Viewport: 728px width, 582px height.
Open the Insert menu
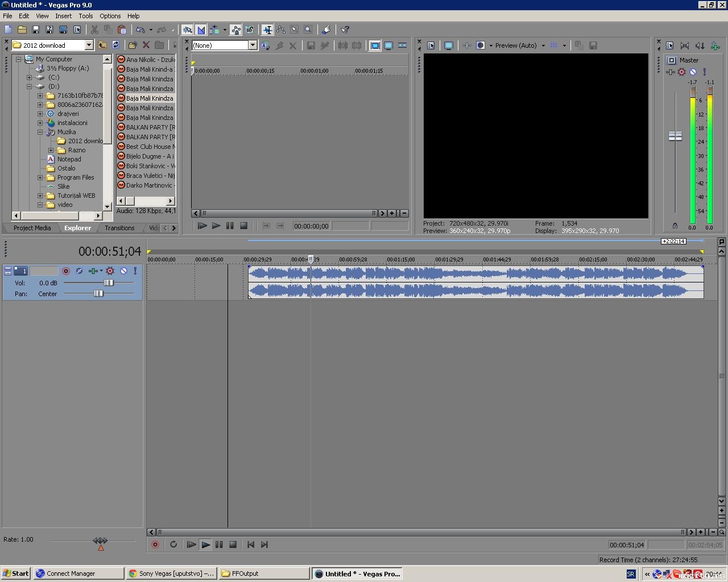[x=63, y=16]
